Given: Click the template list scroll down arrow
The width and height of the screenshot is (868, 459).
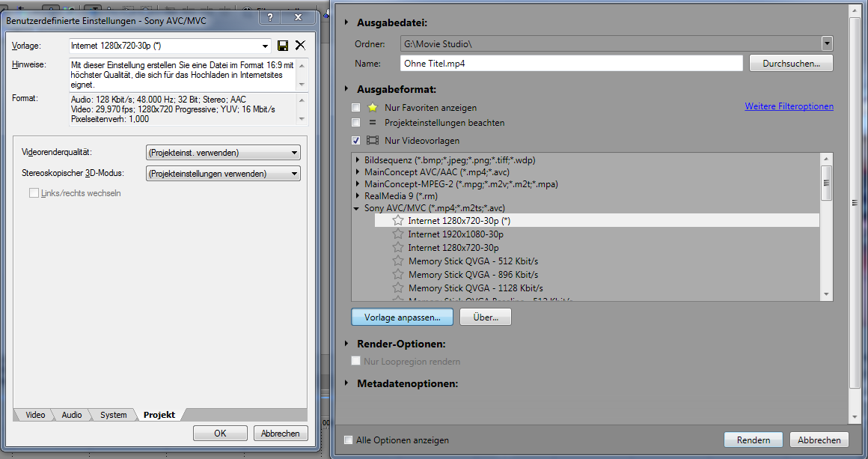Looking at the screenshot, I should pos(826,294).
